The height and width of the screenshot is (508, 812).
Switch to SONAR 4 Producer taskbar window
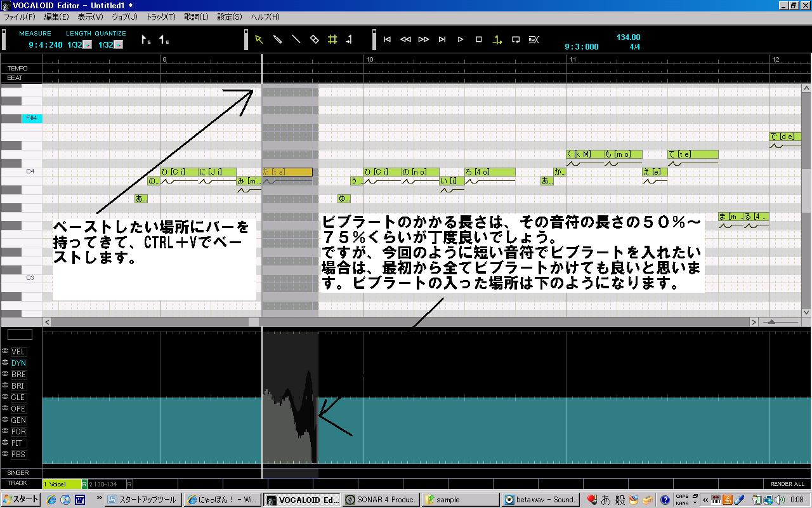pyautogui.click(x=381, y=500)
